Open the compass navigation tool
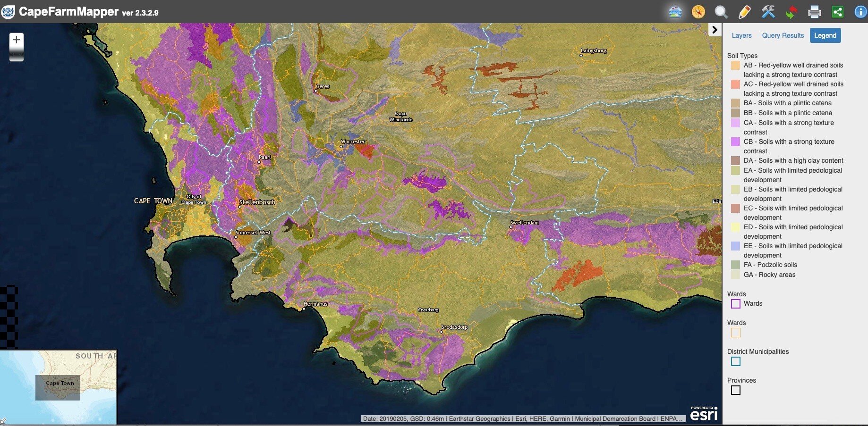 (698, 12)
